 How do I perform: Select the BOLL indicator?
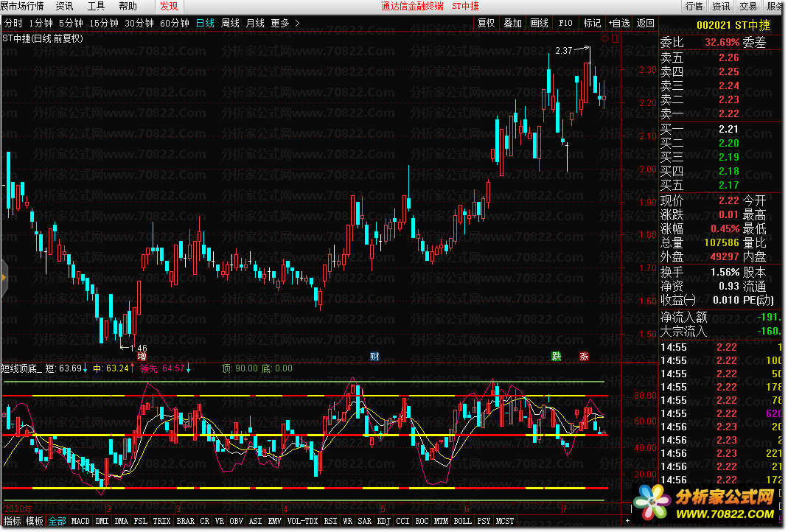(463, 521)
